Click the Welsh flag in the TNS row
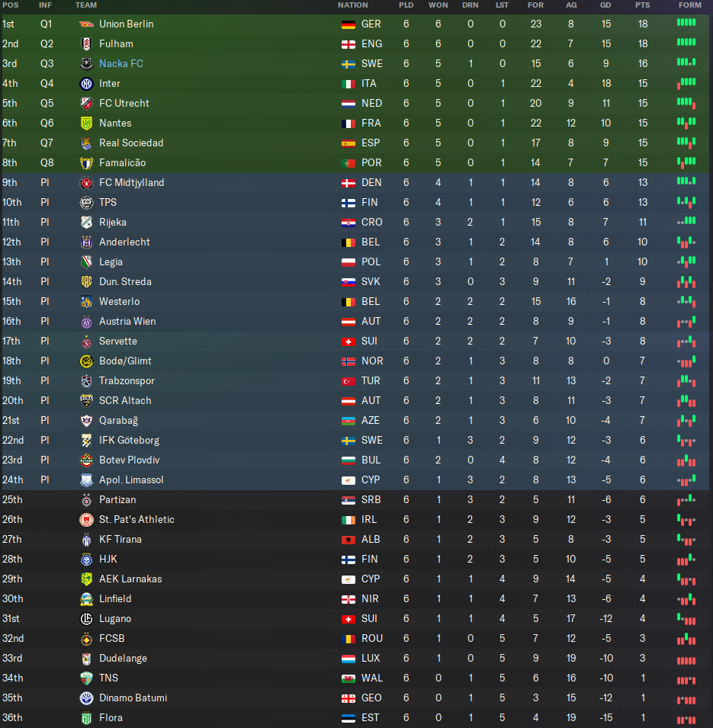713x728 pixels. (x=348, y=678)
